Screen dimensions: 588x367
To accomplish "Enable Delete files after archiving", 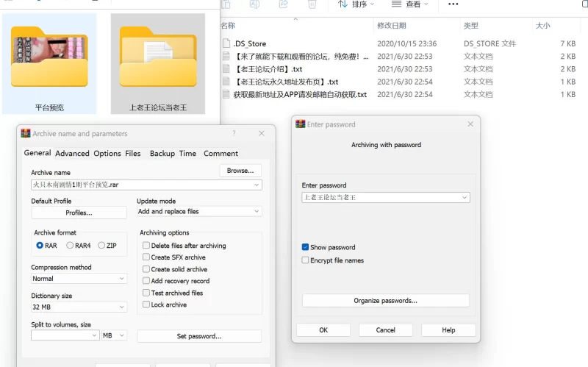I will (x=146, y=246).
